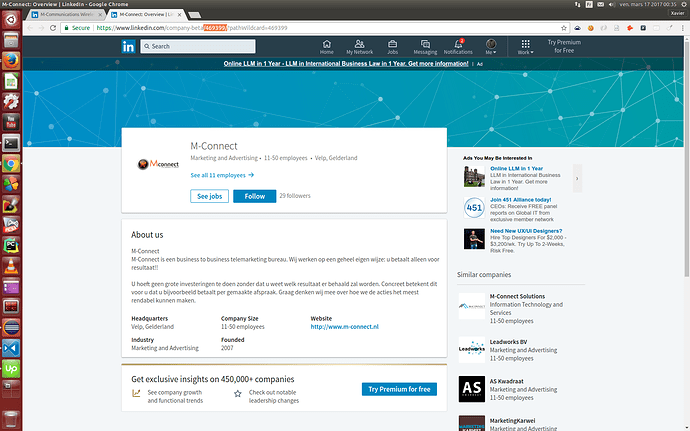Click Try Premium for Free in navbar
The width and height of the screenshot is (690, 431).
click(x=564, y=46)
